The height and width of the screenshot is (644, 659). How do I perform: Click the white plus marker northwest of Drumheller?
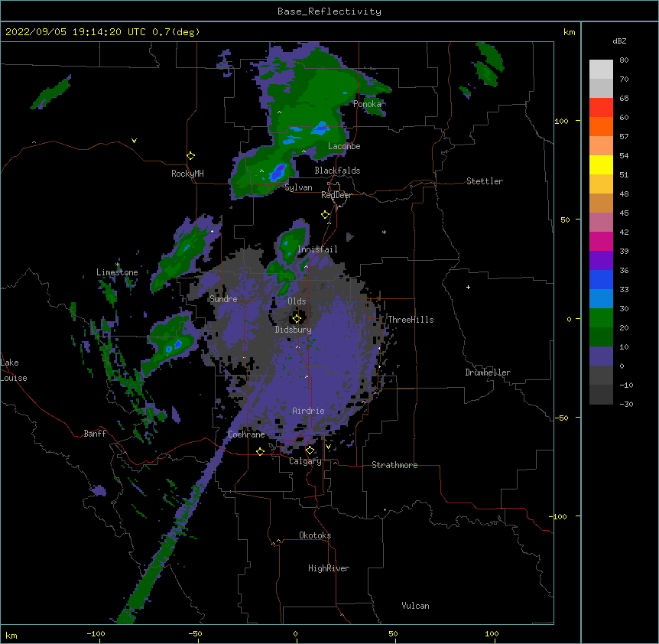pos(468,287)
